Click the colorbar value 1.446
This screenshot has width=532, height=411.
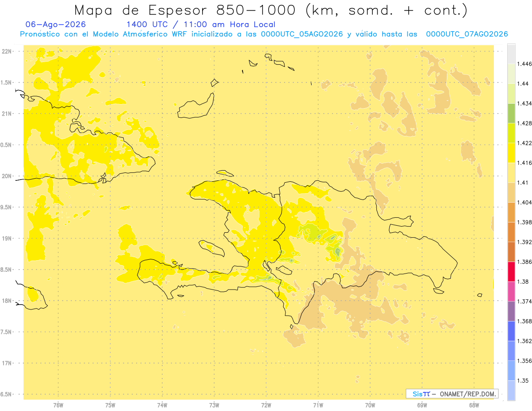(524, 64)
